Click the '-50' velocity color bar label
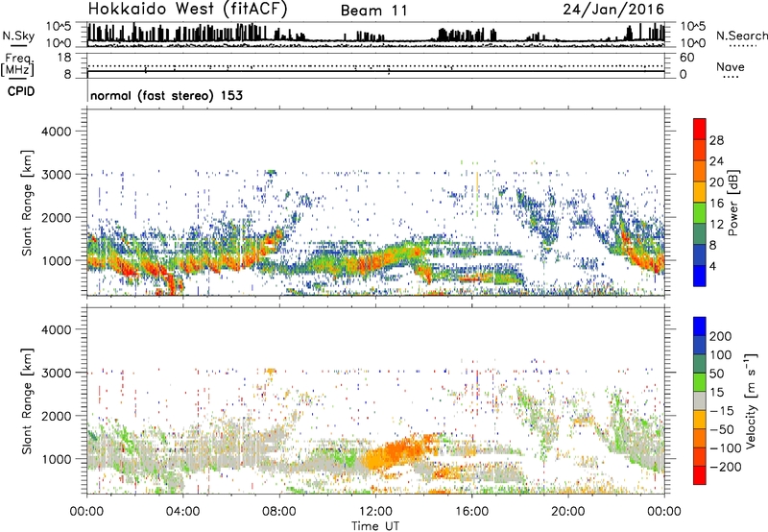This screenshot has width=768, height=532. [x=722, y=429]
